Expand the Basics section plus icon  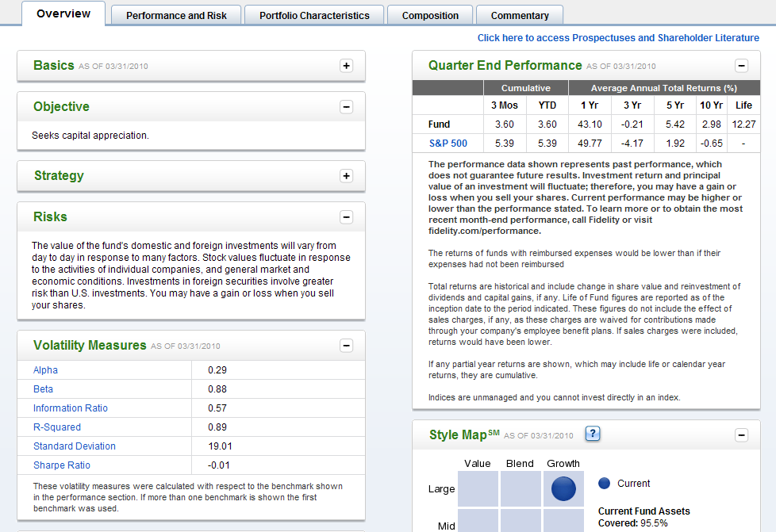point(346,66)
